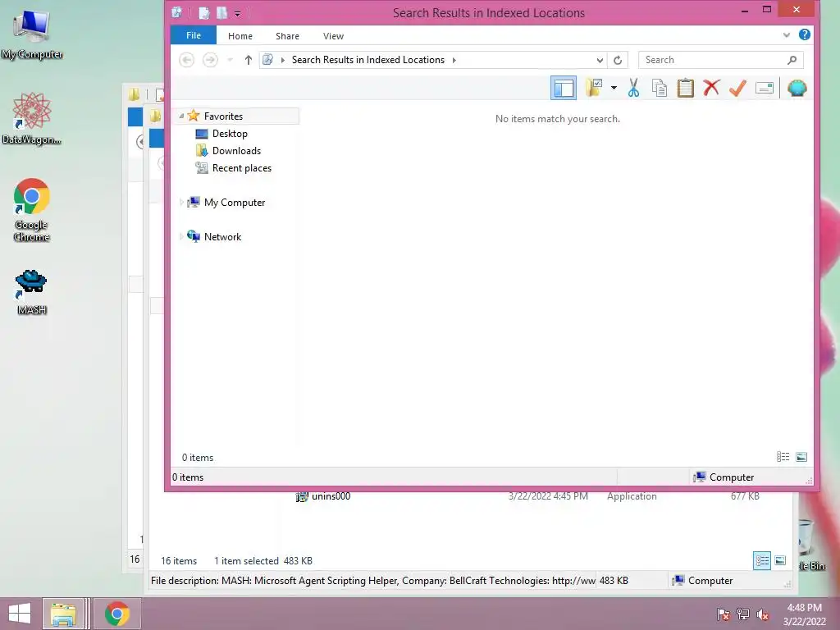840x630 pixels.
Task: Click the window system icon in title bar
Action: tap(177, 12)
